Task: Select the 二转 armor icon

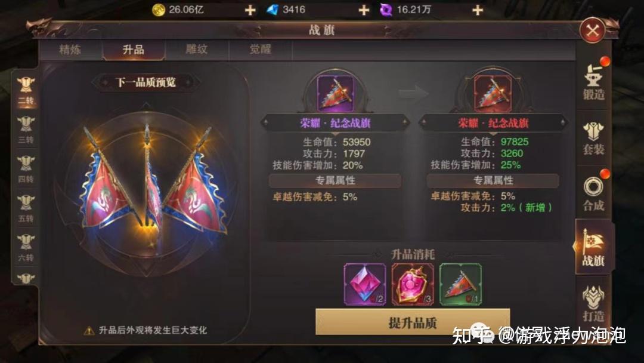Action: click(26, 91)
